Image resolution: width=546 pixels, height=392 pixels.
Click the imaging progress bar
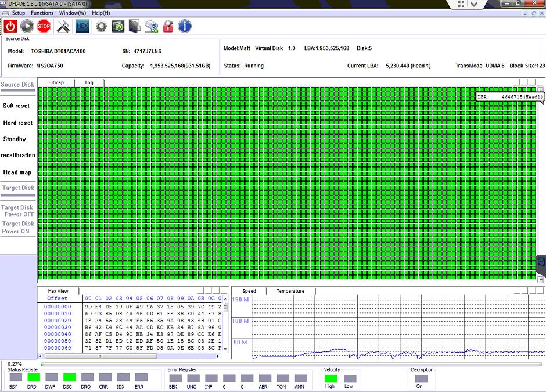point(291,365)
